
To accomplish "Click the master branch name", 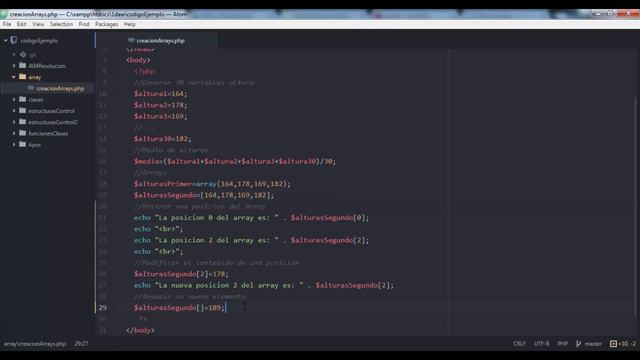I will 593,344.
